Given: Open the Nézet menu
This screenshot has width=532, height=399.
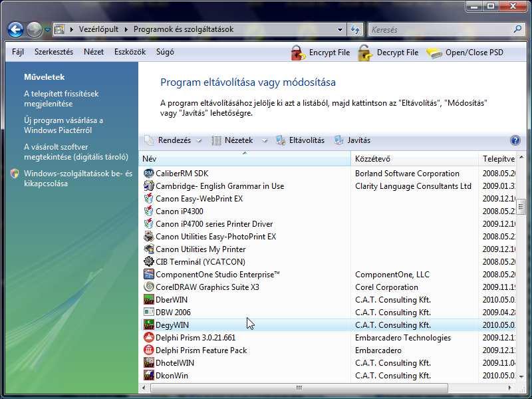Looking at the screenshot, I should 94,52.
